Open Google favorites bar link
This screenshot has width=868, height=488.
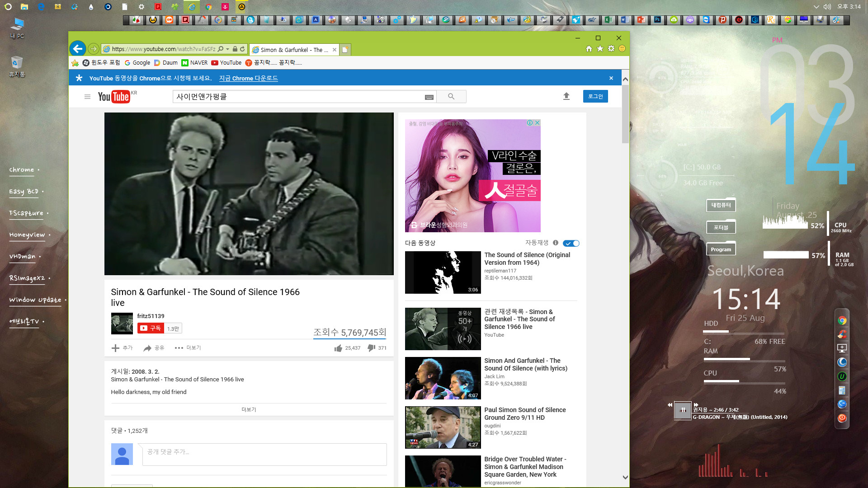(137, 63)
